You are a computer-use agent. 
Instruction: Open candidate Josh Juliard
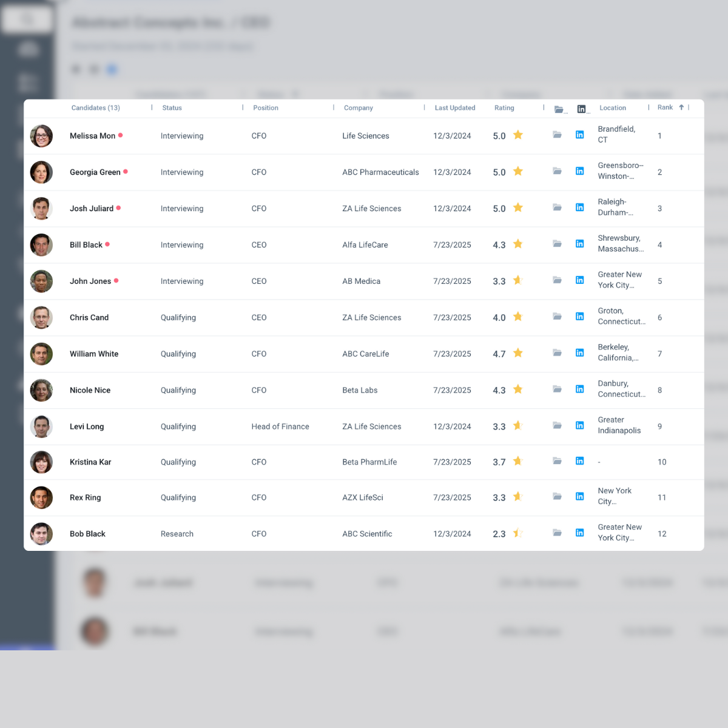click(x=92, y=209)
